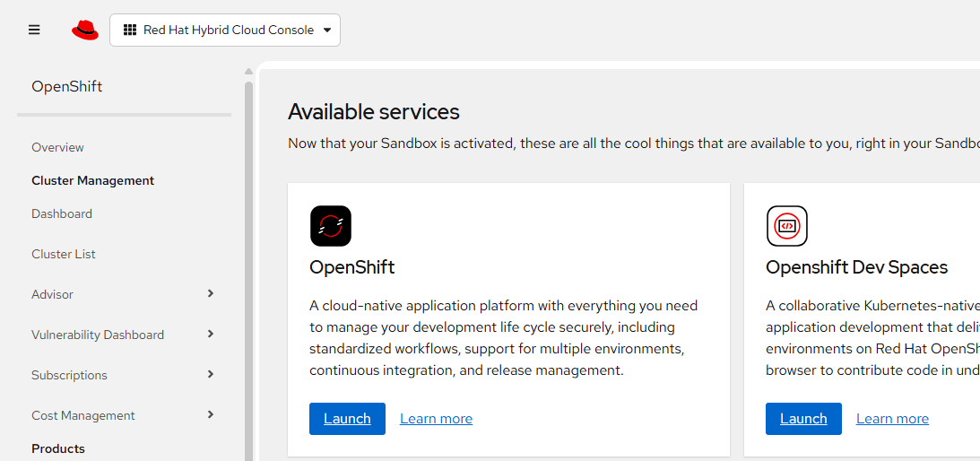The width and height of the screenshot is (980, 461).
Task: Click the OpenShift Dev Spaces card icon
Action: click(787, 226)
